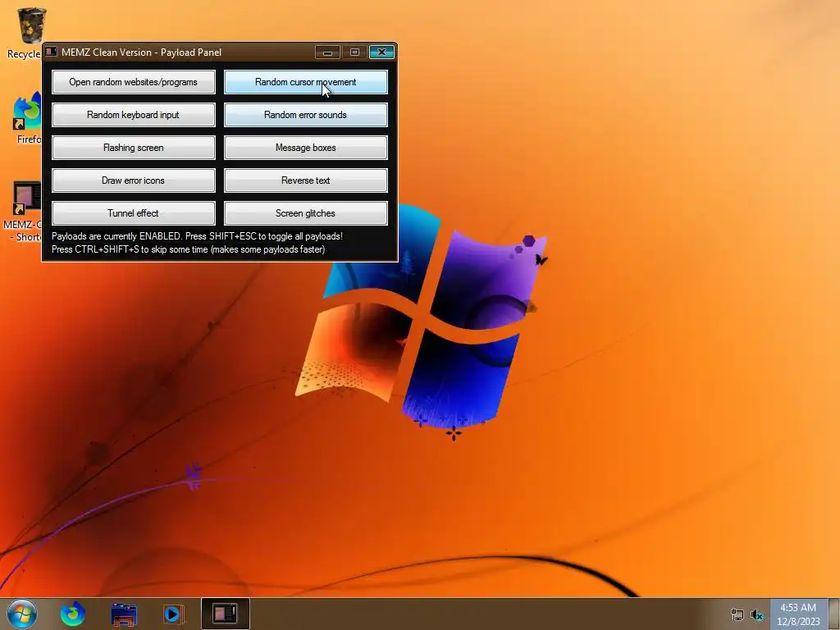
Task: Toggle the Open random websites/programs payload
Action: pyautogui.click(x=134, y=82)
